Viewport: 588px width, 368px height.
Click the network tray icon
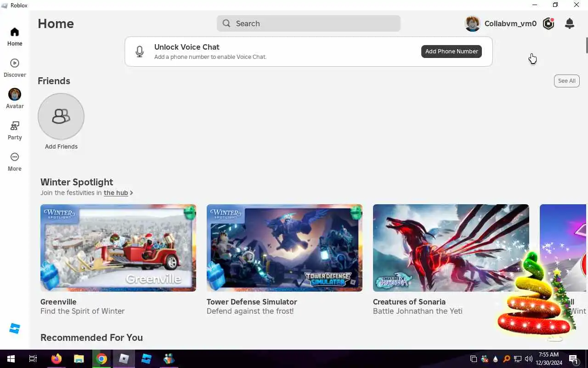[517, 359]
